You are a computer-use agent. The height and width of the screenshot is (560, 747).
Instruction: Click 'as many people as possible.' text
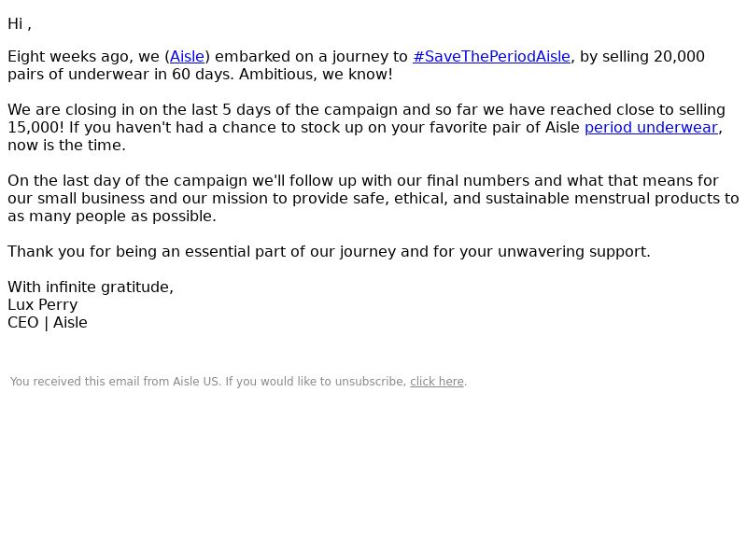pyautogui.click(x=112, y=217)
